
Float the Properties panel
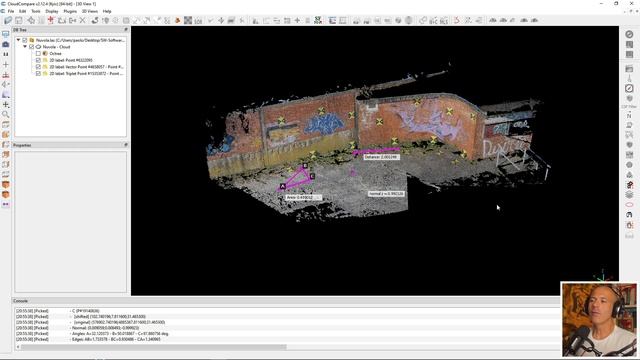[126, 145]
